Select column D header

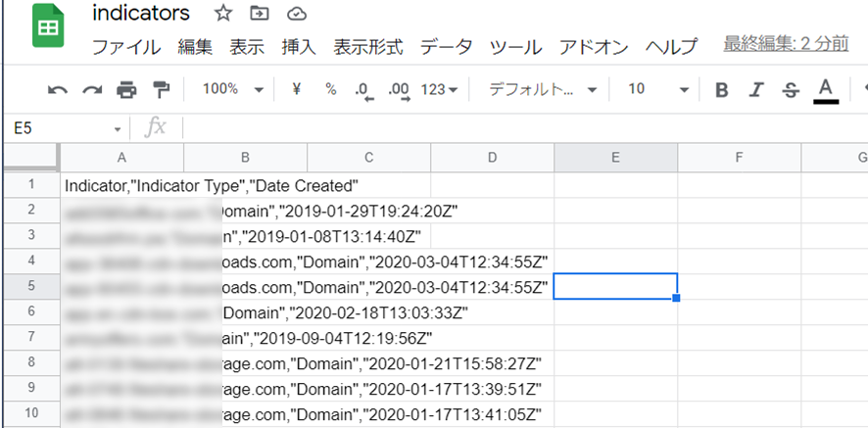(493, 158)
